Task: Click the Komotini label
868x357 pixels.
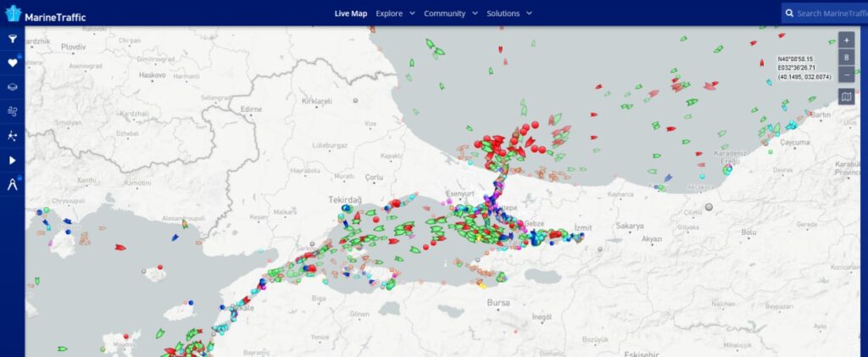Action: pos(137,182)
